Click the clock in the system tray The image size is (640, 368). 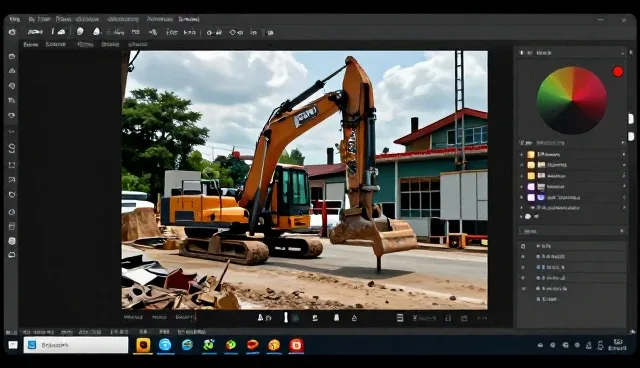(617, 345)
